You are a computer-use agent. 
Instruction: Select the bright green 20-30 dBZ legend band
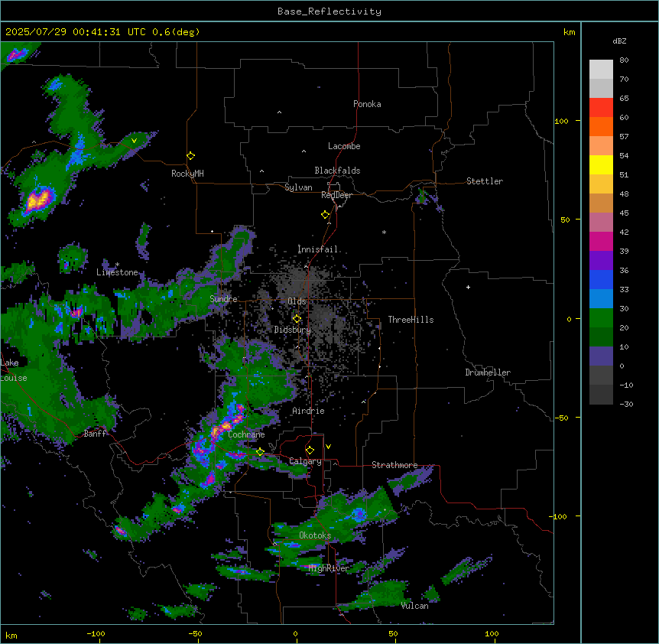[x=601, y=318]
